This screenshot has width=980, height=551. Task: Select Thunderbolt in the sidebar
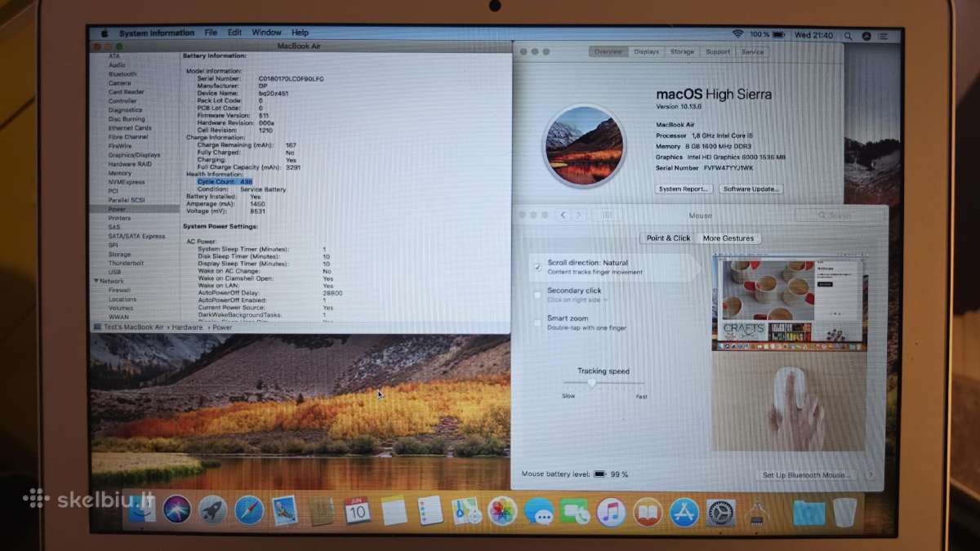point(126,263)
